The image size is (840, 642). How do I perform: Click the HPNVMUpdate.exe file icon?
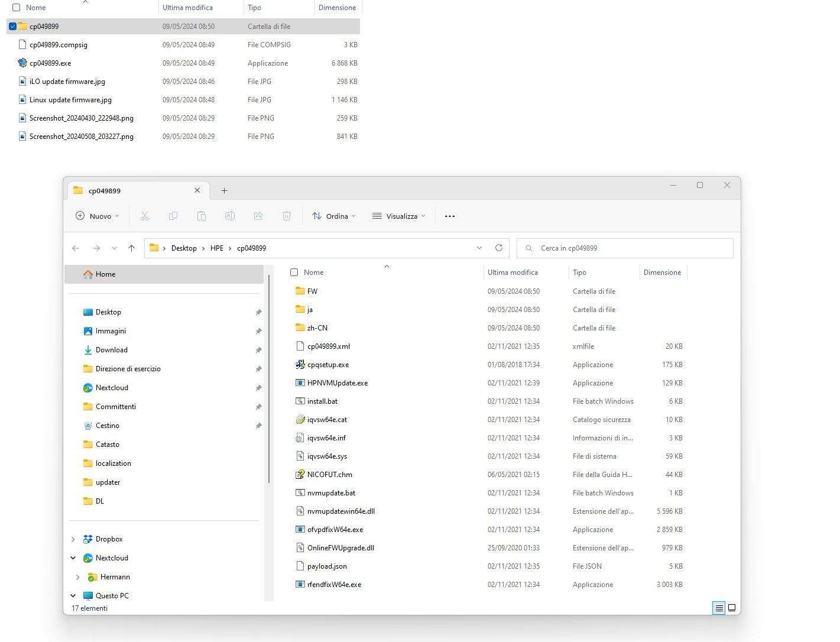[x=300, y=383]
